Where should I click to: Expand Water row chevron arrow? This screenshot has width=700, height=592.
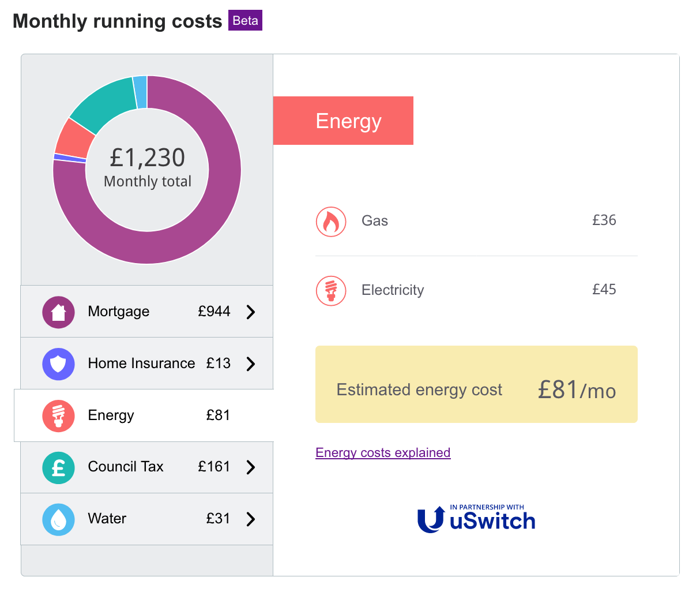pyautogui.click(x=251, y=519)
